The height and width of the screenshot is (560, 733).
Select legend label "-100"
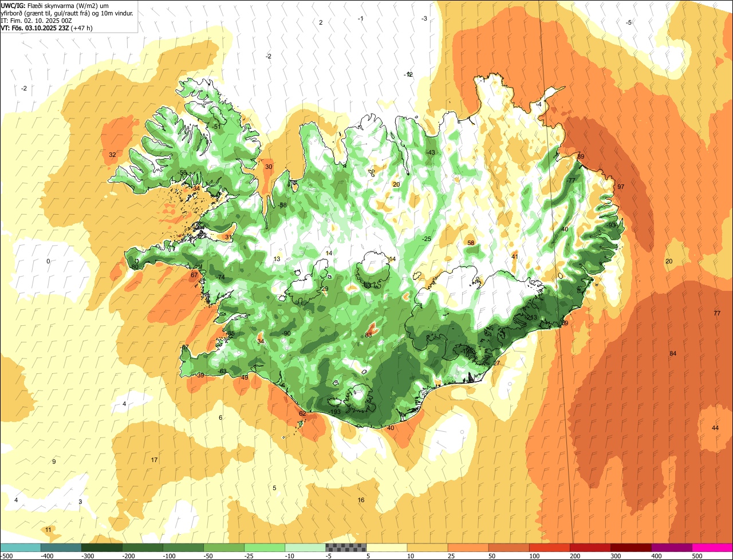170,556
